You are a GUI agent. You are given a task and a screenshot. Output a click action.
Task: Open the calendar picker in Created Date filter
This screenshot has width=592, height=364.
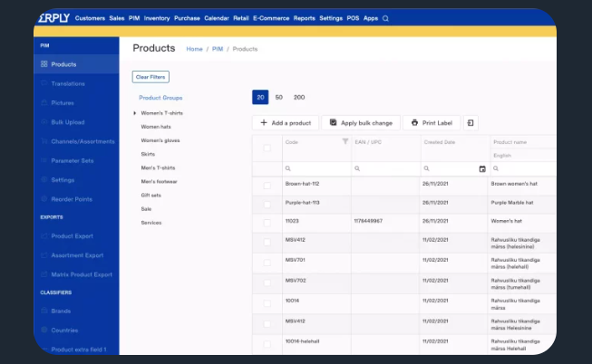(482, 168)
